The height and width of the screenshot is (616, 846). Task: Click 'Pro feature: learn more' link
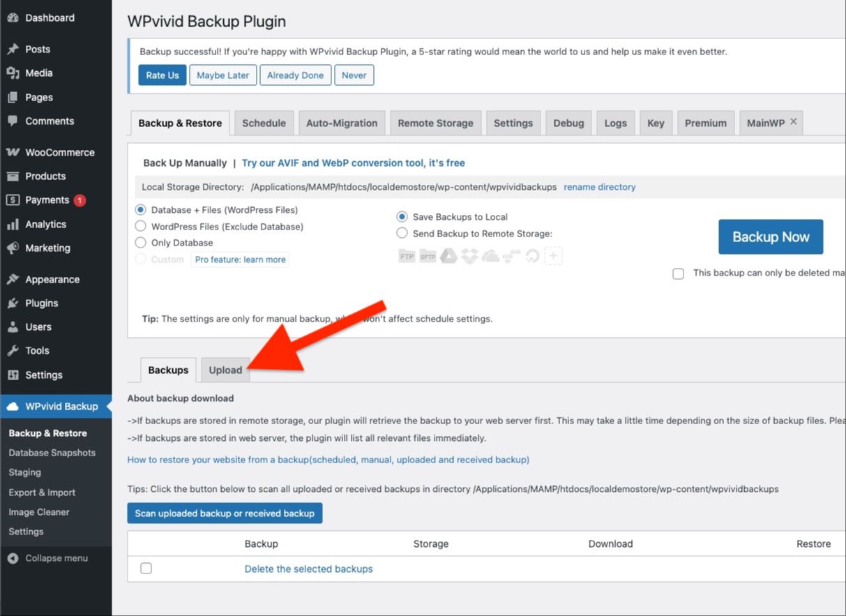coord(240,260)
